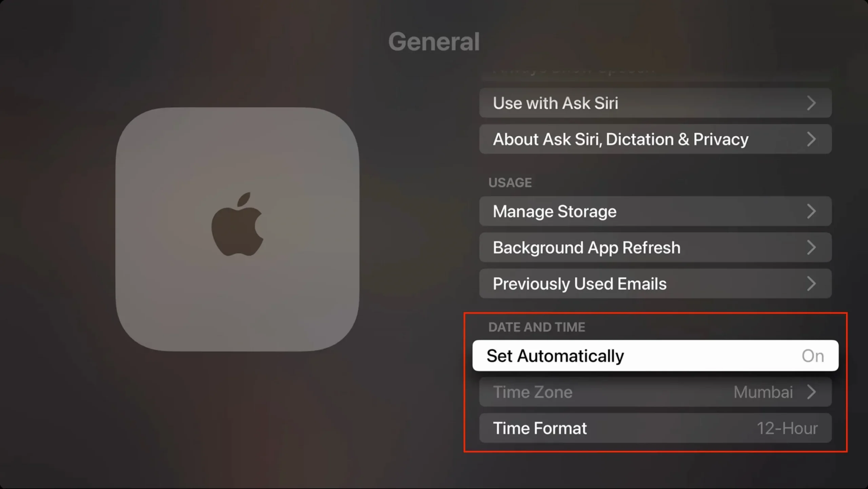
Task: Select General menu section header
Action: (434, 41)
